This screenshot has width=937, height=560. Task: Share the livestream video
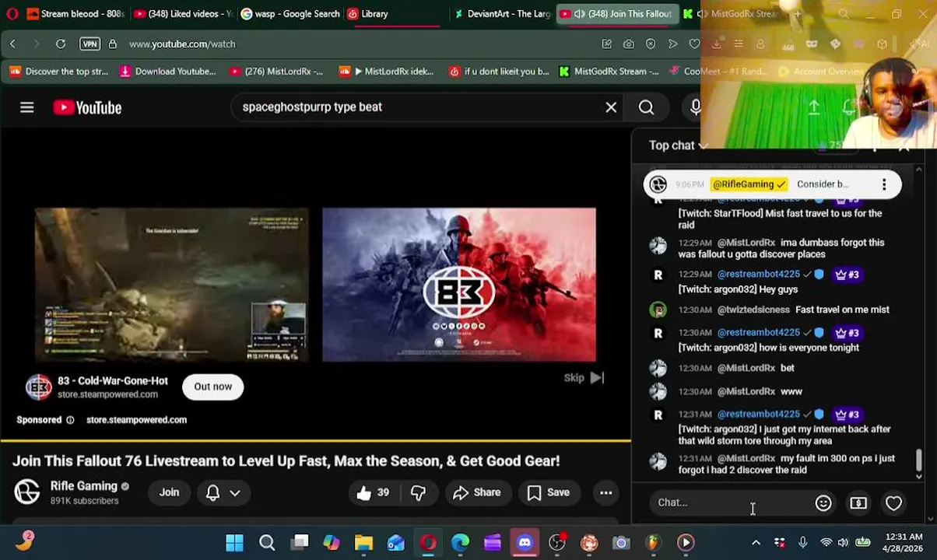[x=477, y=492]
